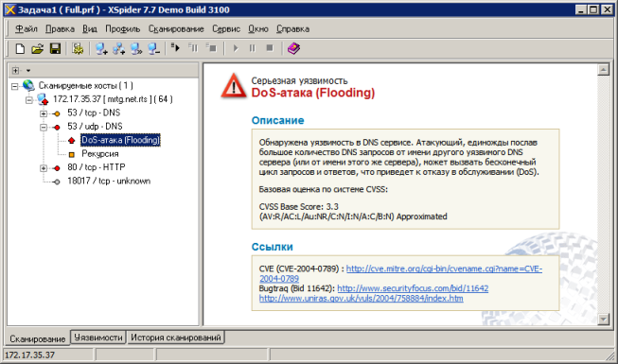Open the securityfocus.com bid/11642 link

413,288
